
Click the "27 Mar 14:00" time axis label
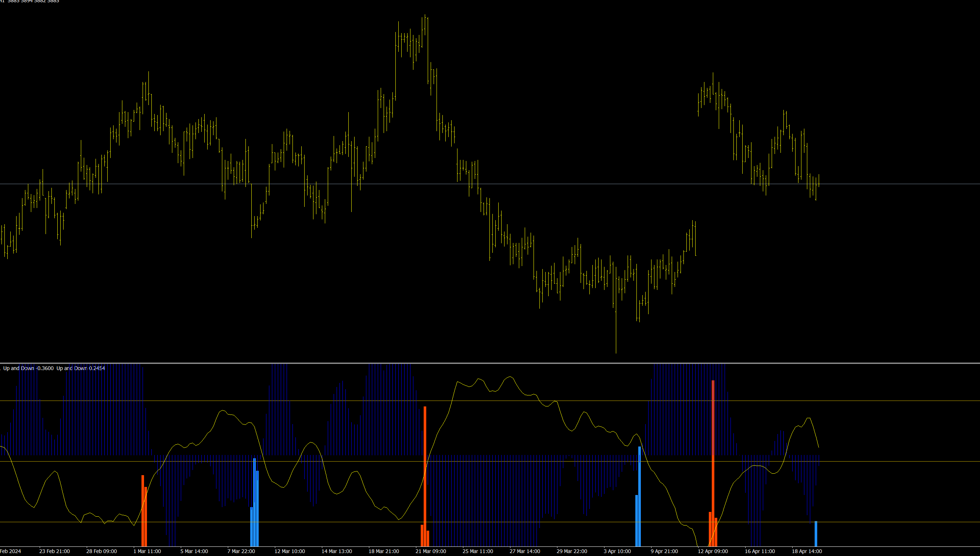[x=525, y=551]
